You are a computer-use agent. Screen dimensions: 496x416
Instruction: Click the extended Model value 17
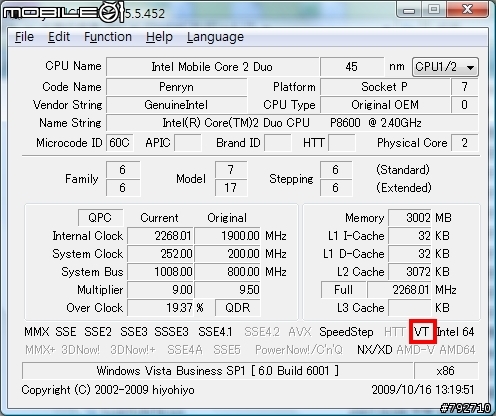point(231,188)
